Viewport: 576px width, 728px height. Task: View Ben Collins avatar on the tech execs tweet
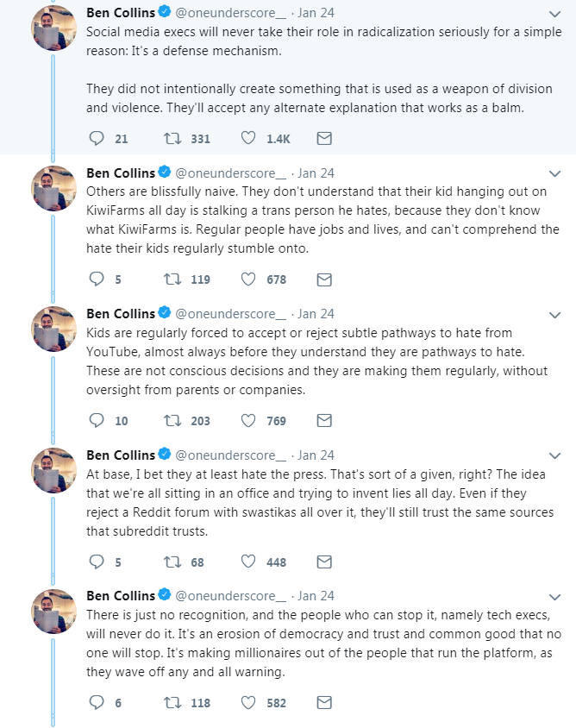[x=53, y=611]
